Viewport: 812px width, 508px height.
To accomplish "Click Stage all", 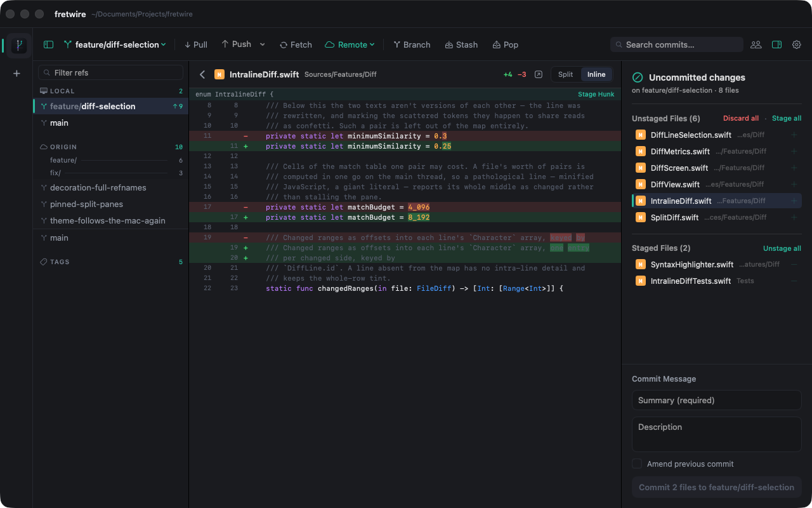I will [x=787, y=118].
